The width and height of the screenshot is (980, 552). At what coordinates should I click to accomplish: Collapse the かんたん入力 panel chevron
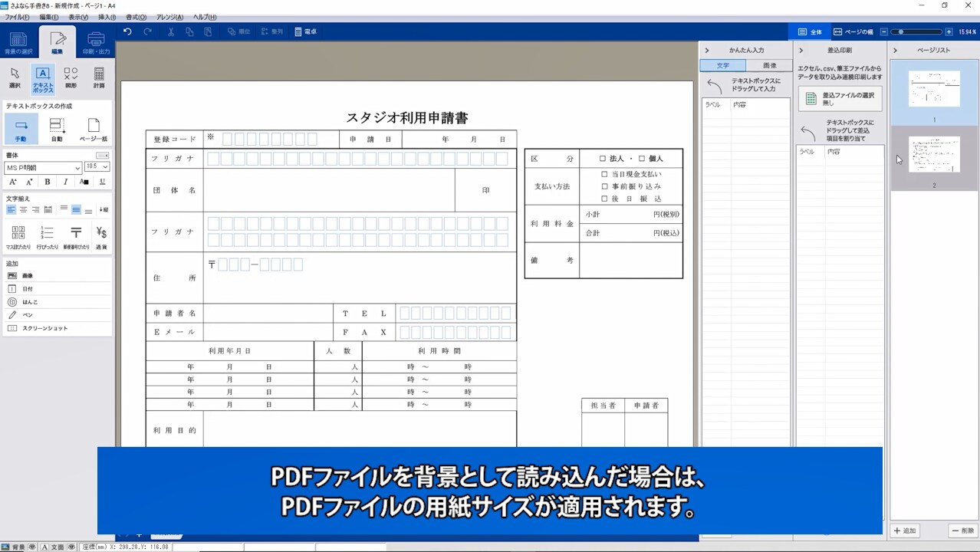click(706, 51)
